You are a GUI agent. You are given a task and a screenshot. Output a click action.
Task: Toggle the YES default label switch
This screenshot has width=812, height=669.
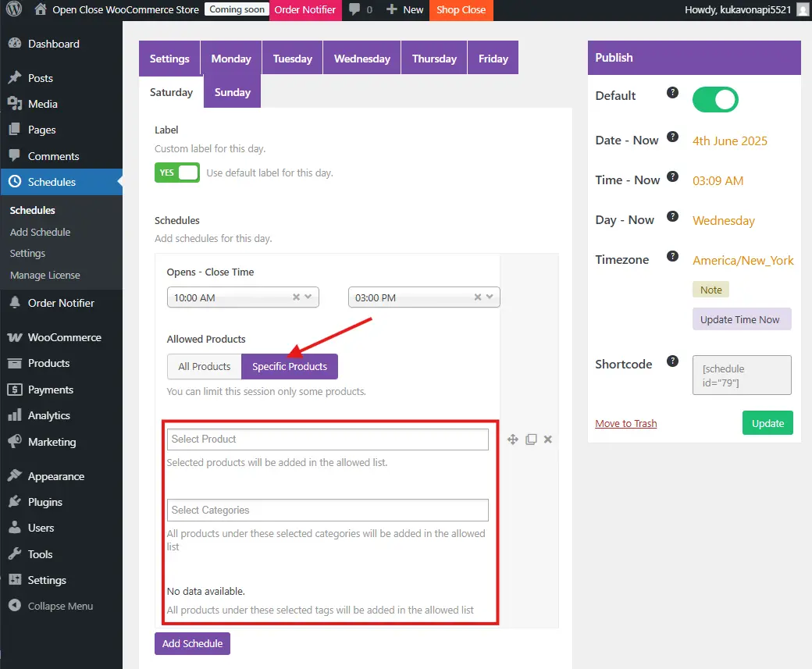point(177,173)
